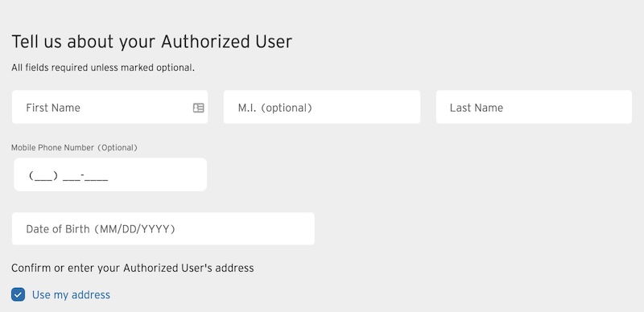644x312 pixels.
Task: Click the three-digit prefix blank of phone number
Action: click(x=72, y=177)
